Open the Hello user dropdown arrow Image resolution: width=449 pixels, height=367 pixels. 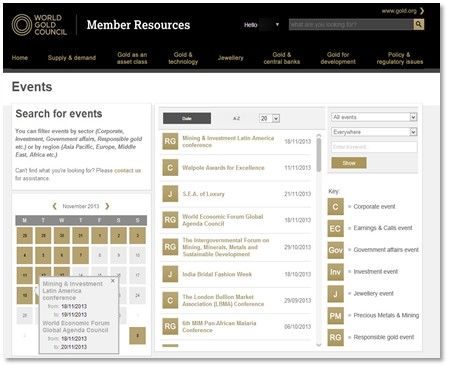[277, 25]
